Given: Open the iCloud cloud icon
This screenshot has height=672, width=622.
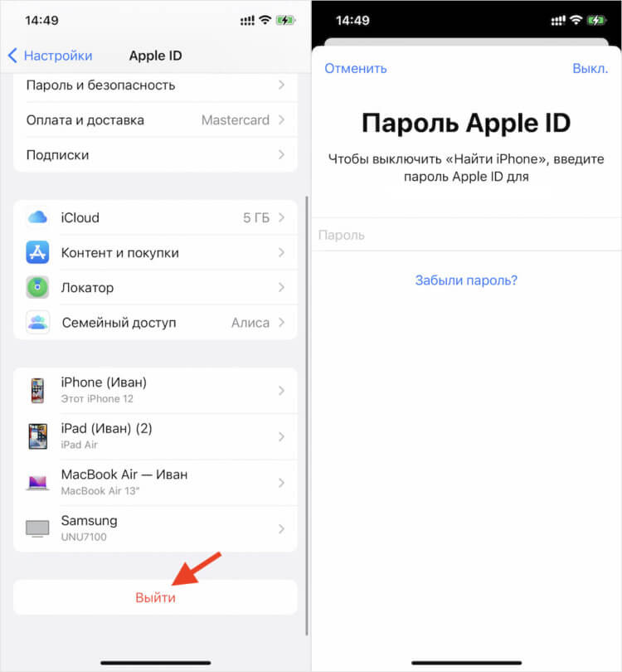Looking at the screenshot, I should tap(37, 217).
